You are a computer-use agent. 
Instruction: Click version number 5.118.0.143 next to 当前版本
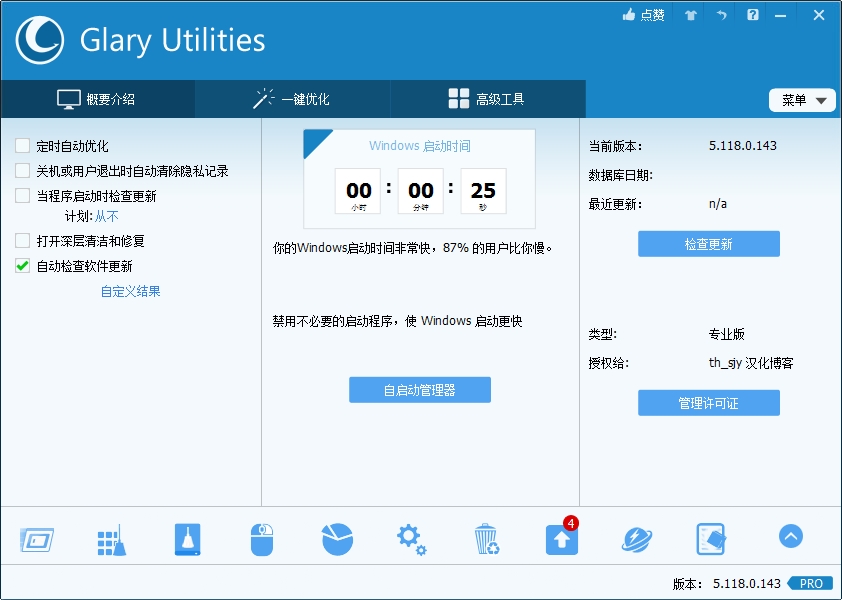point(743,146)
